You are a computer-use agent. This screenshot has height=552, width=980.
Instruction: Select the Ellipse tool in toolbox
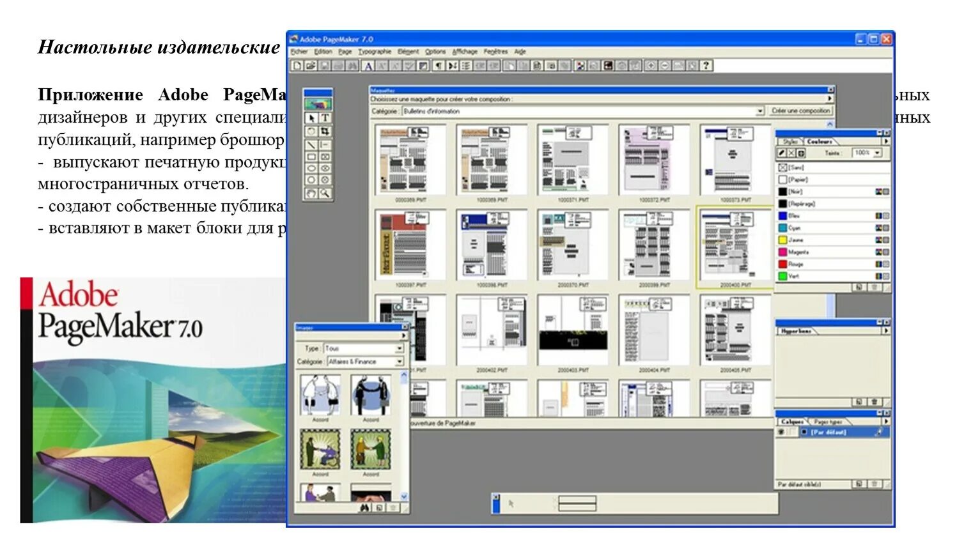coord(311,169)
